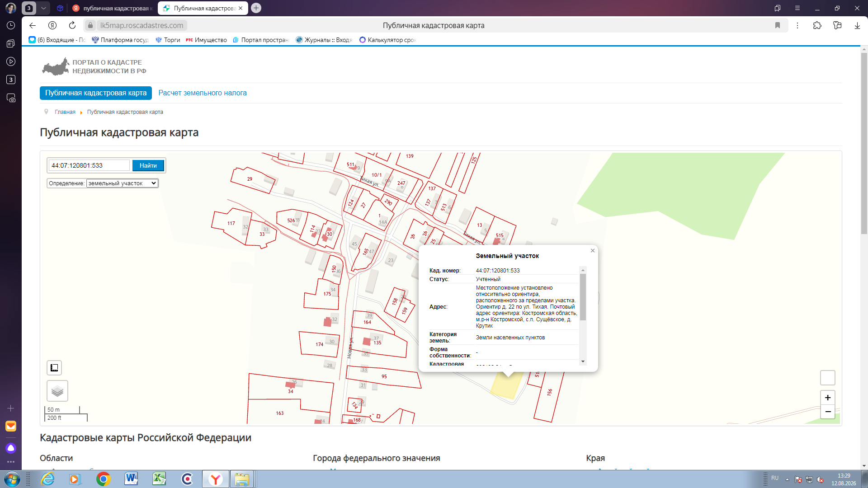Open the browser three-dot page menu
The width and height of the screenshot is (868, 488).
click(x=797, y=26)
